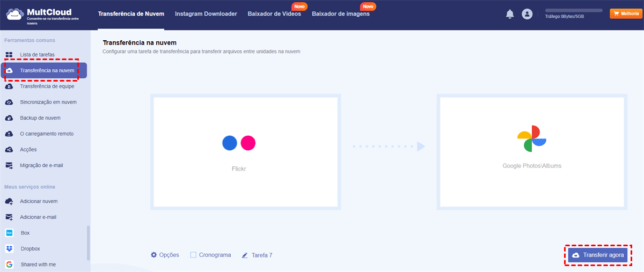The height and width of the screenshot is (272, 644).
Task: Click the Opções gear icon
Action: click(x=154, y=255)
